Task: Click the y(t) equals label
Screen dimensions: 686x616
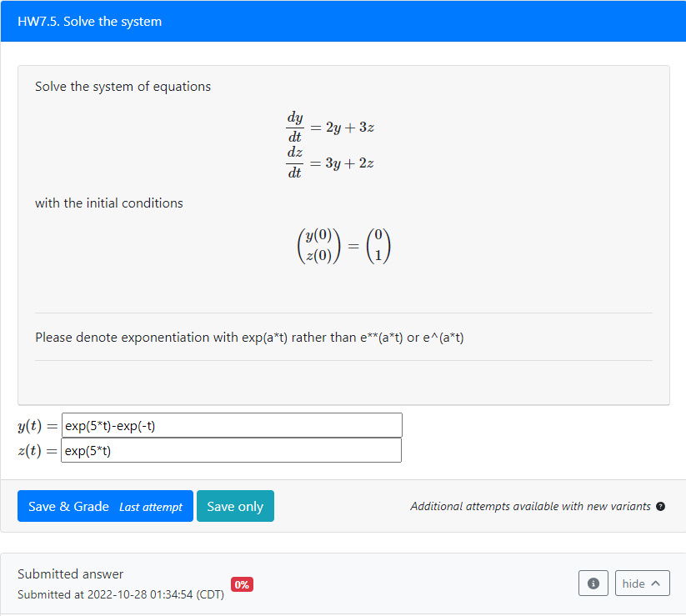Action: (34, 425)
